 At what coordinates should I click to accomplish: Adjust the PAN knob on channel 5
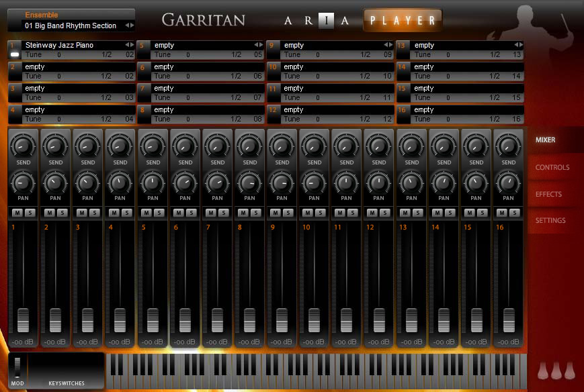pyautogui.click(x=153, y=182)
